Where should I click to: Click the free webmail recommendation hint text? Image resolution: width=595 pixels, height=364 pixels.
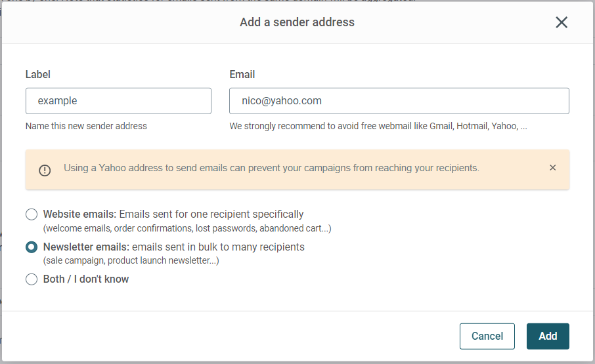[x=378, y=126]
